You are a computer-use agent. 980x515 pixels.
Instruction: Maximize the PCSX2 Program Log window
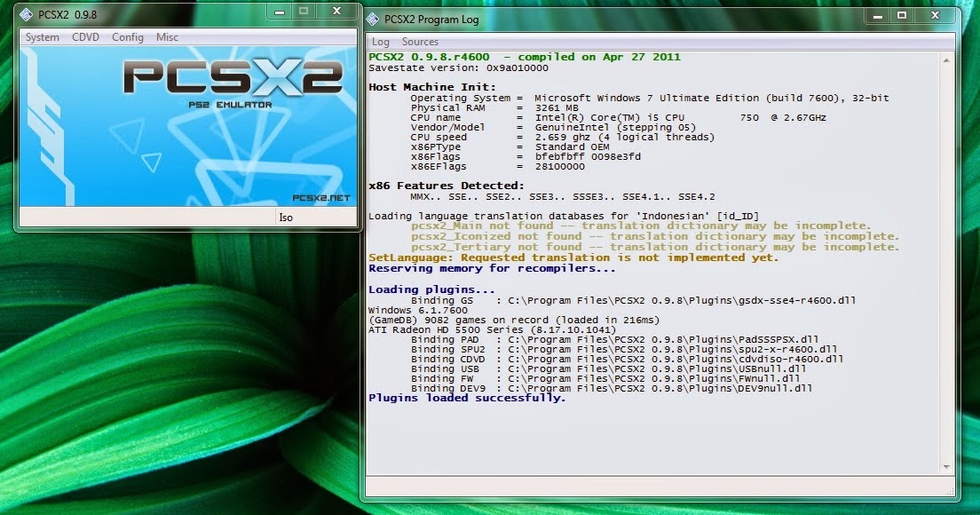tap(902, 16)
